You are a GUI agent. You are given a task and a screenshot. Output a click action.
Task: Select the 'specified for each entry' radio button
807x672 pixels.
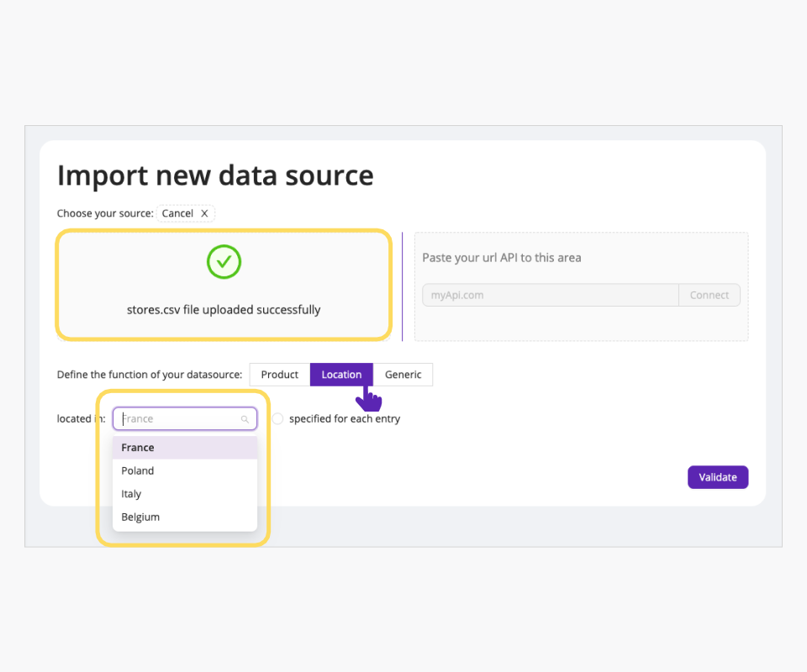[x=277, y=419]
